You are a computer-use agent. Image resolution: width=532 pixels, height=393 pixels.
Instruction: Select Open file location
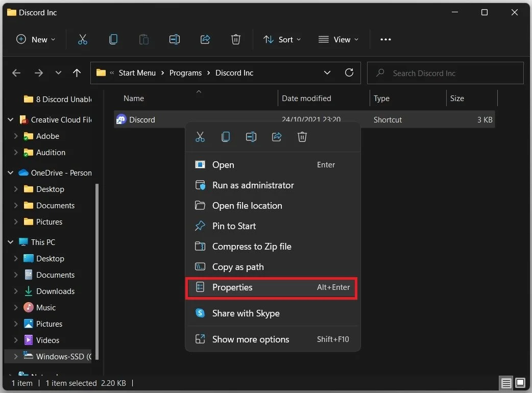(273, 206)
